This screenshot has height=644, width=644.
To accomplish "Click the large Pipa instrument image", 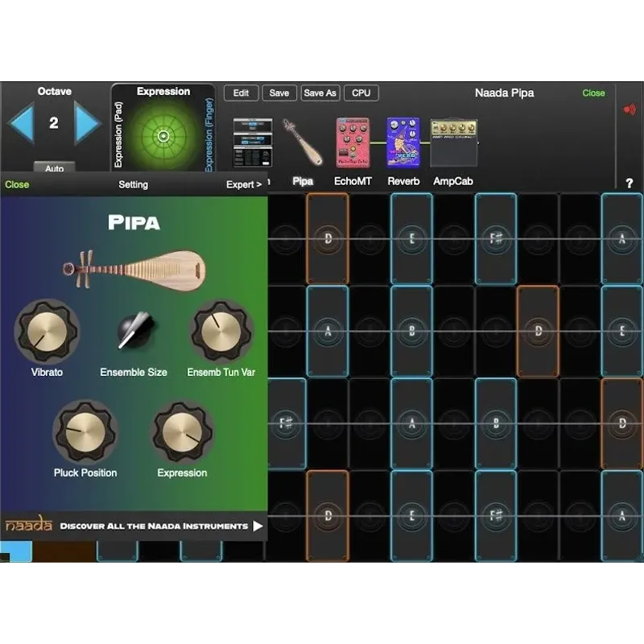I will point(134,270).
